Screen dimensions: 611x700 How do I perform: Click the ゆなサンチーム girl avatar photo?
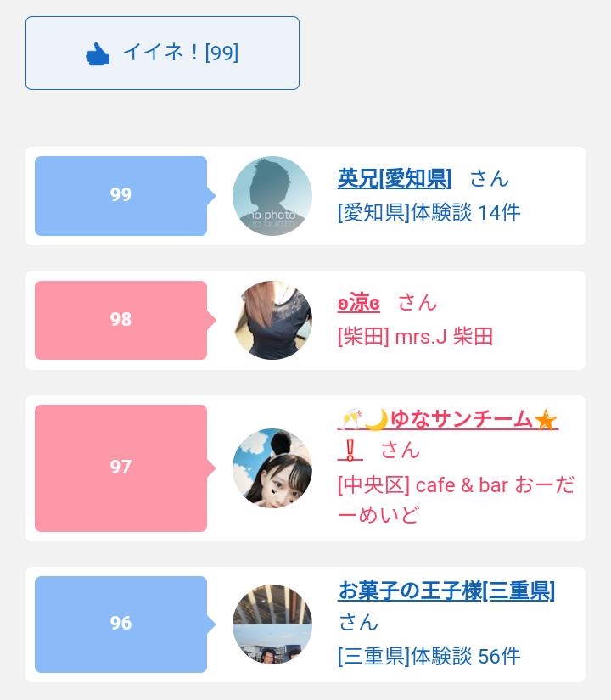click(272, 468)
